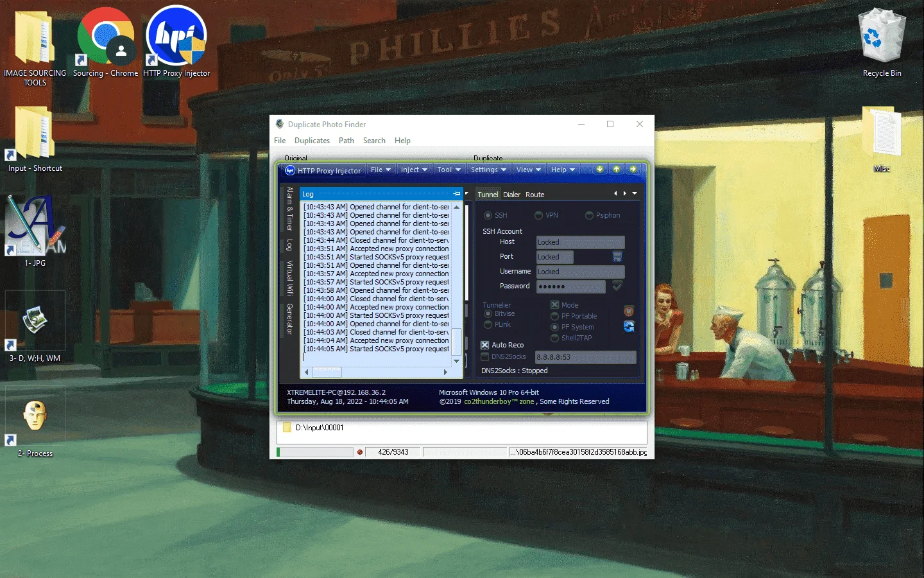The width and height of the screenshot is (924, 578).
Task: Pin the Log panel with pin icon
Action: tap(457, 194)
